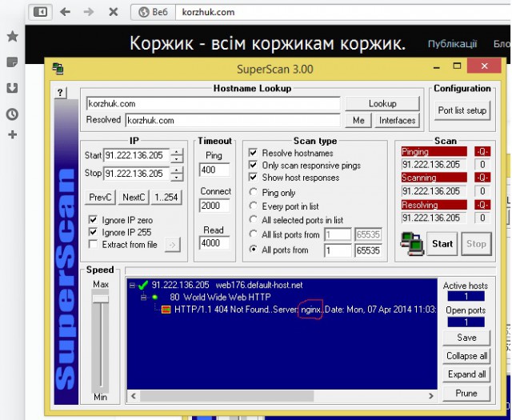Click the Connect timeout field
Screen dimensions: 512x420
214,206
